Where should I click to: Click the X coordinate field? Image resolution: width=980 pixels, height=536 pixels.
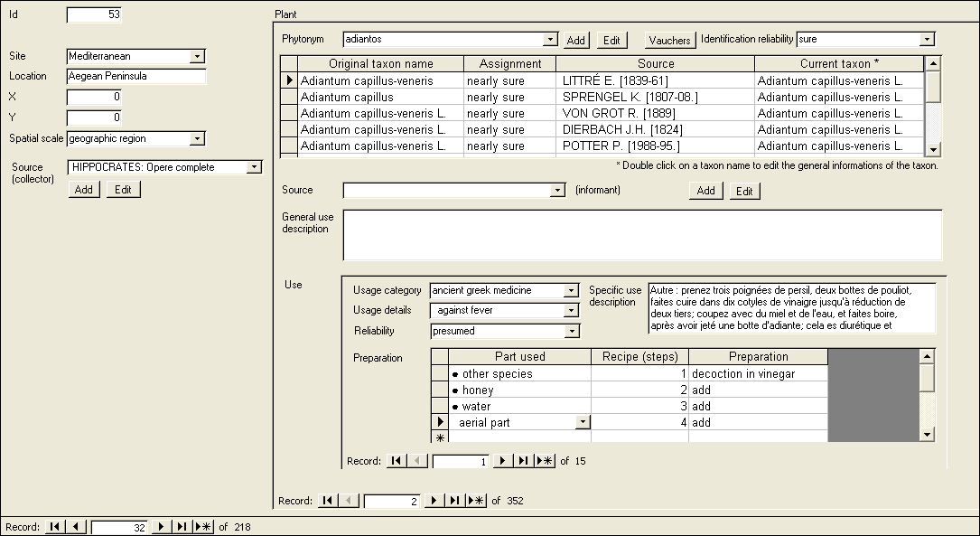tap(94, 97)
